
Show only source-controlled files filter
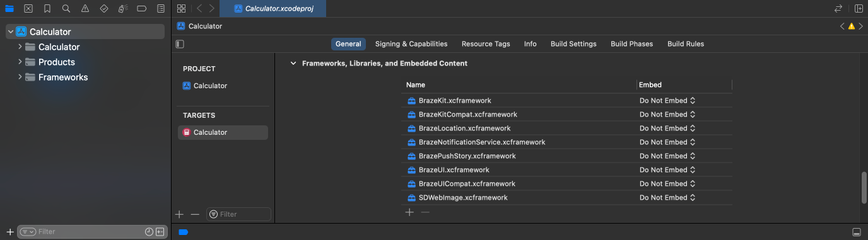coord(160,232)
